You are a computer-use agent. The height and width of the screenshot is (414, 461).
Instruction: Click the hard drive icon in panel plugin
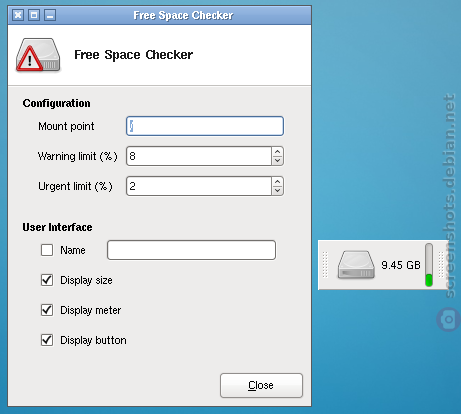(x=356, y=265)
